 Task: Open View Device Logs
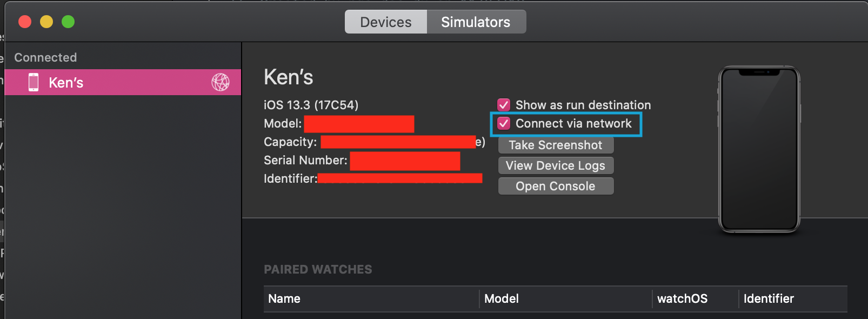coord(555,165)
